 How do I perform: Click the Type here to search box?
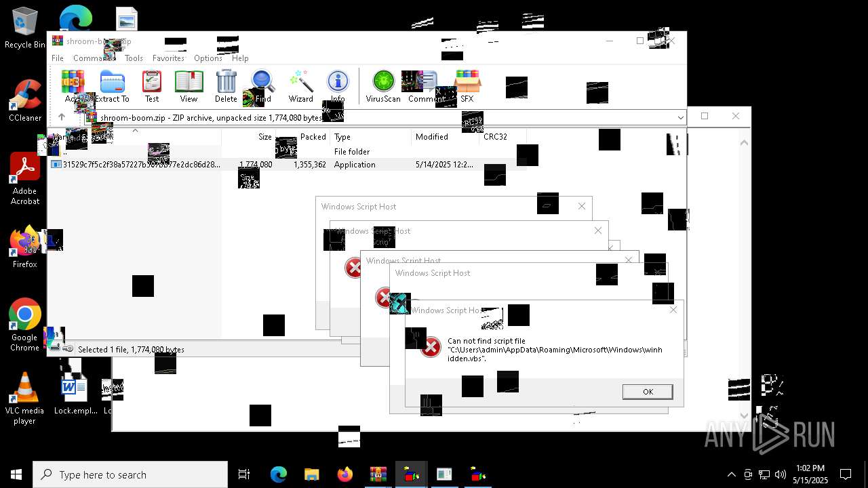pyautogui.click(x=130, y=474)
